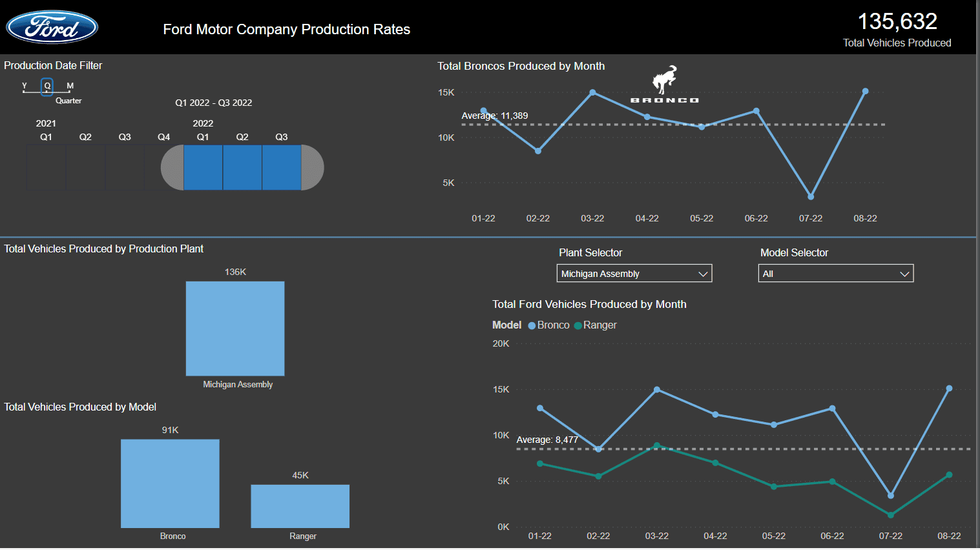This screenshot has width=980, height=550.
Task: Click the Ford oval logo
Action: point(52,27)
